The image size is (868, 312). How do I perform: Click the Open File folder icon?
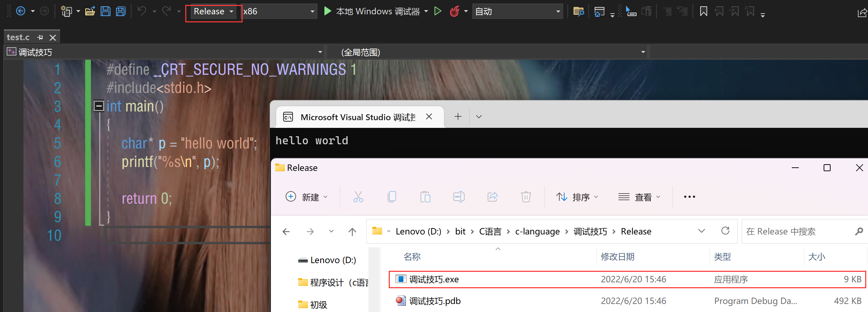click(x=90, y=12)
